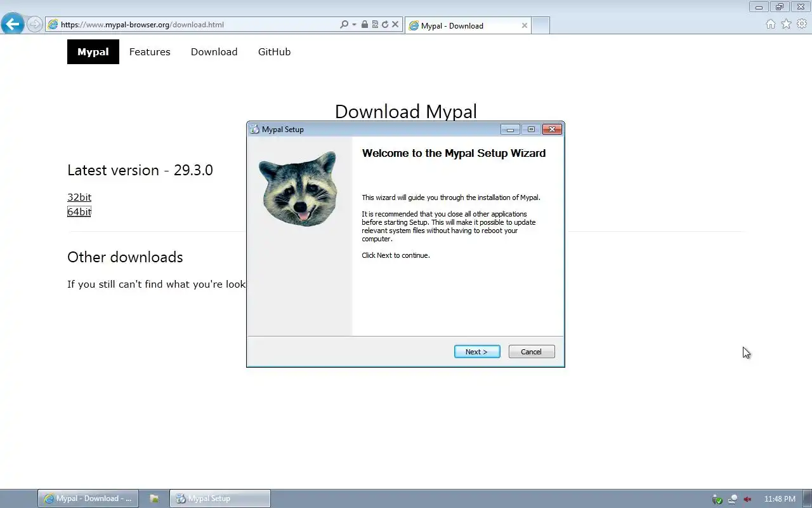Click the 'Latest version - 29.3.0' heading
Image resolution: width=812 pixels, height=508 pixels.
[x=140, y=170]
